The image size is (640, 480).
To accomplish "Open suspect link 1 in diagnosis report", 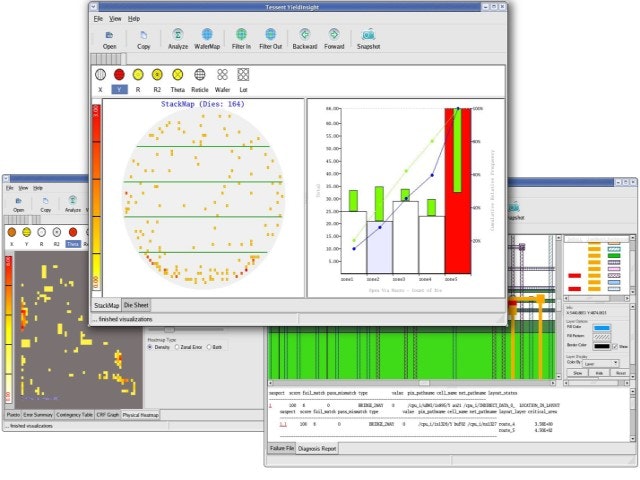I will [x=270, y=405].
